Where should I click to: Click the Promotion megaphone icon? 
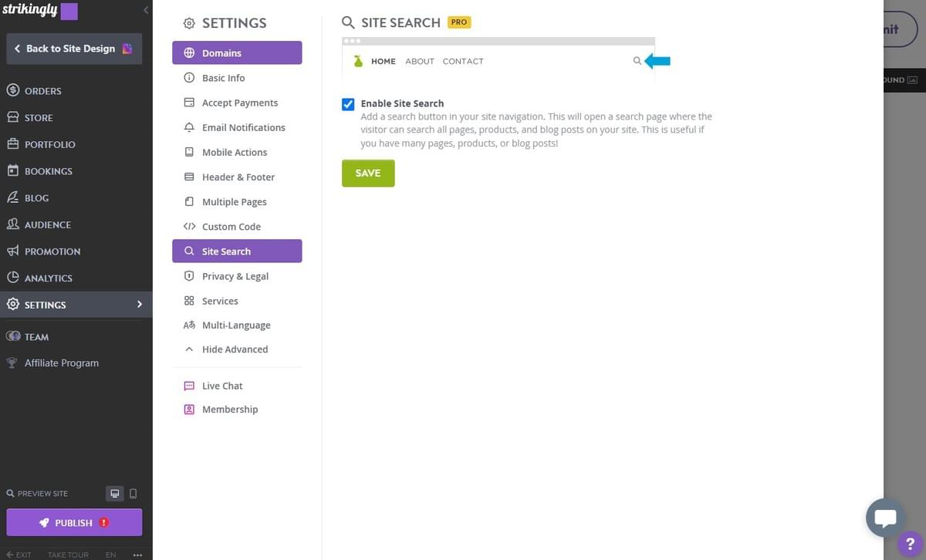[12, 251]
